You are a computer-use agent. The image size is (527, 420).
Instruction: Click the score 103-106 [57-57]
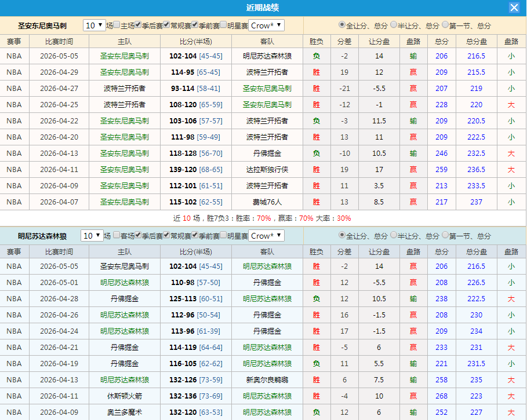tap(195, 121)
